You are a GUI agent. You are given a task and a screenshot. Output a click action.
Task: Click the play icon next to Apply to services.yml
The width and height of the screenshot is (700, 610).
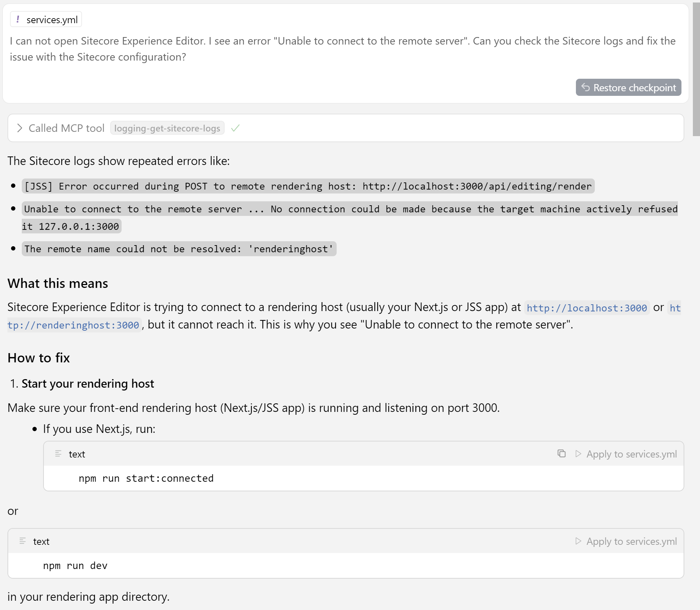tap(578, 454)
